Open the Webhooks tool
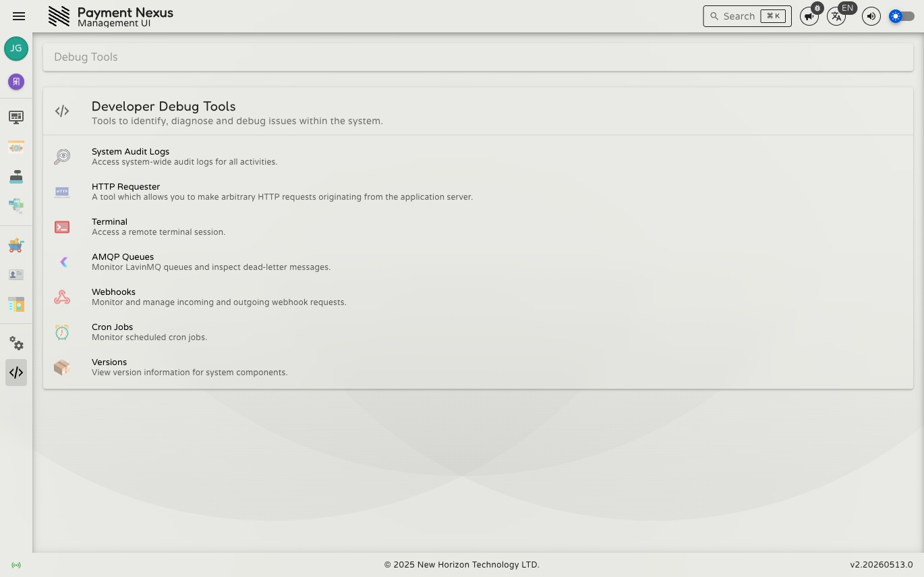Screen dimensions: 924x577 click(478, 297)
